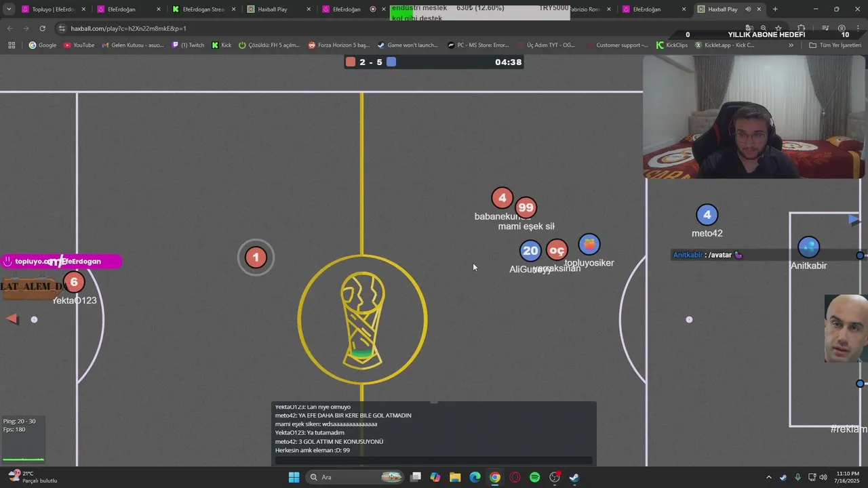Click blue player 4 meto42

point(707,215)
